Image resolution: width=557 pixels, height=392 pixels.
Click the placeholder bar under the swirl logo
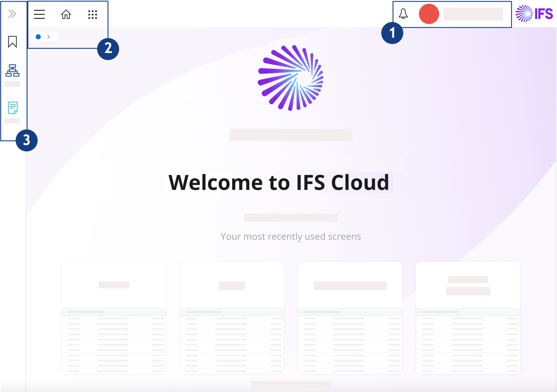pyautogui.click(x=291, y=135)
